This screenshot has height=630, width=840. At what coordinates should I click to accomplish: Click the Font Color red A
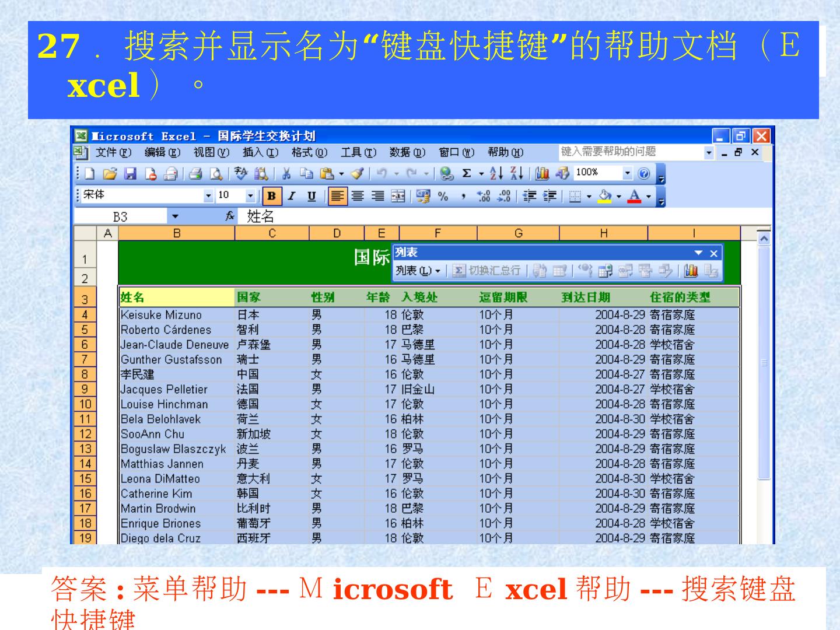pyautogui.click(x=635, y=197)
